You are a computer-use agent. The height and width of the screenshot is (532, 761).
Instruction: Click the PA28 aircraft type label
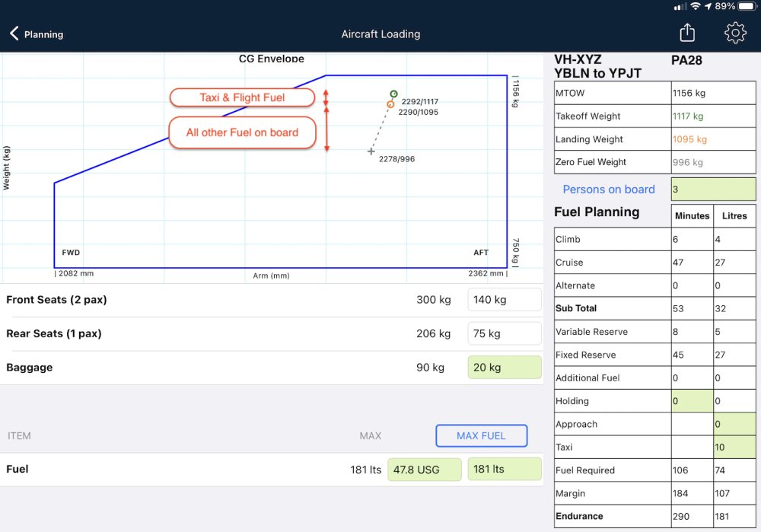[x=686, y=60]
